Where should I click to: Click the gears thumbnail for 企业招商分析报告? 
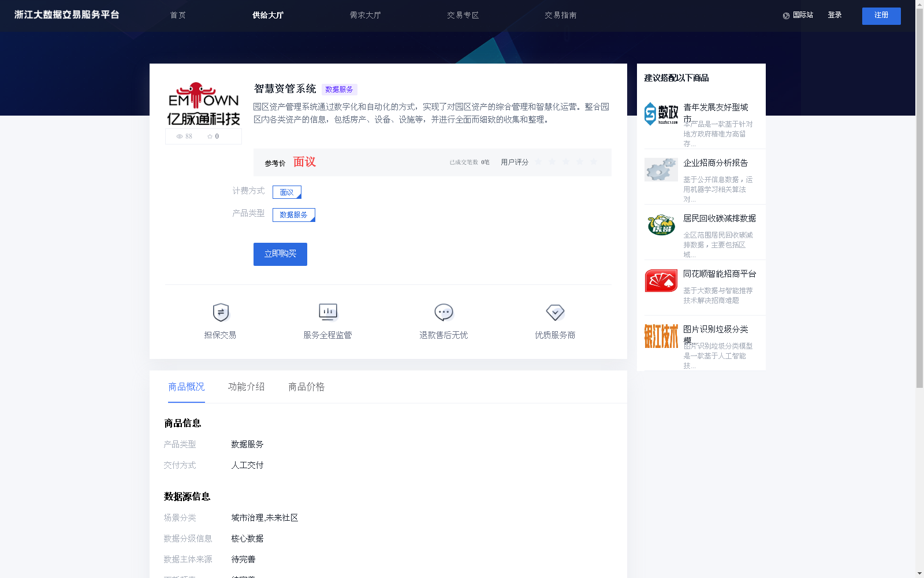pos(661,169)
